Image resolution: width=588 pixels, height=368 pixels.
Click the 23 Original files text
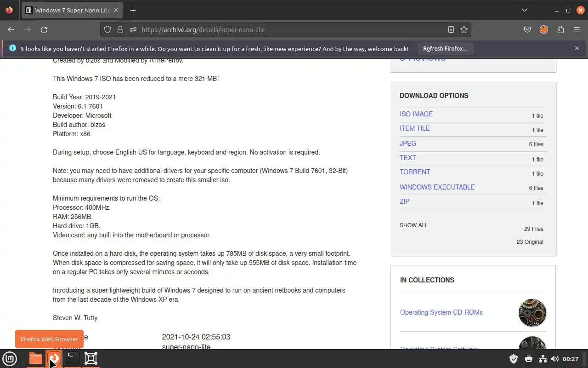click(x=530, y=242)
